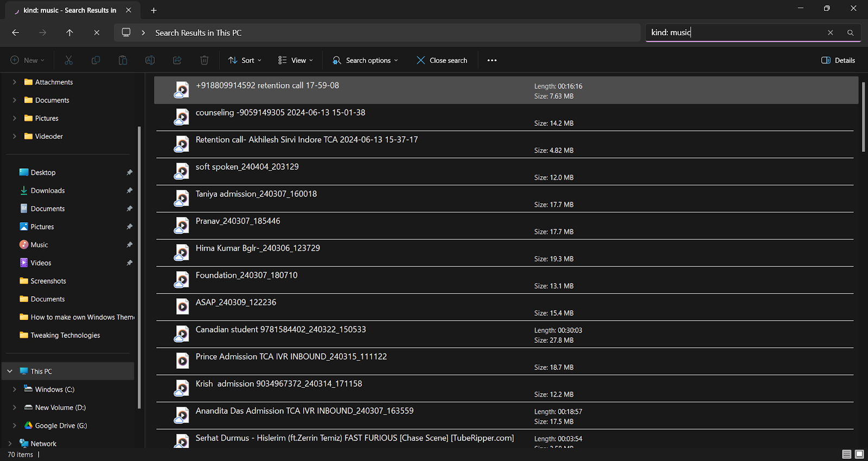The width and height of the screenshot is (868, 461).
Task: Expand the Attachments folder
Action: [x=14, y=82]
